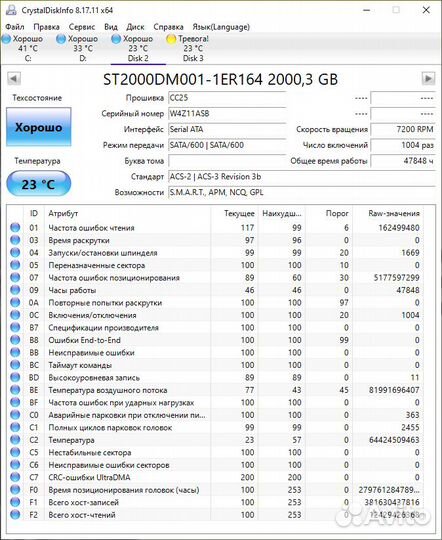The height and width of the screenshot is (540, 442).
Task: Click the serial number field W4Z11AS8
Action: 227,114
